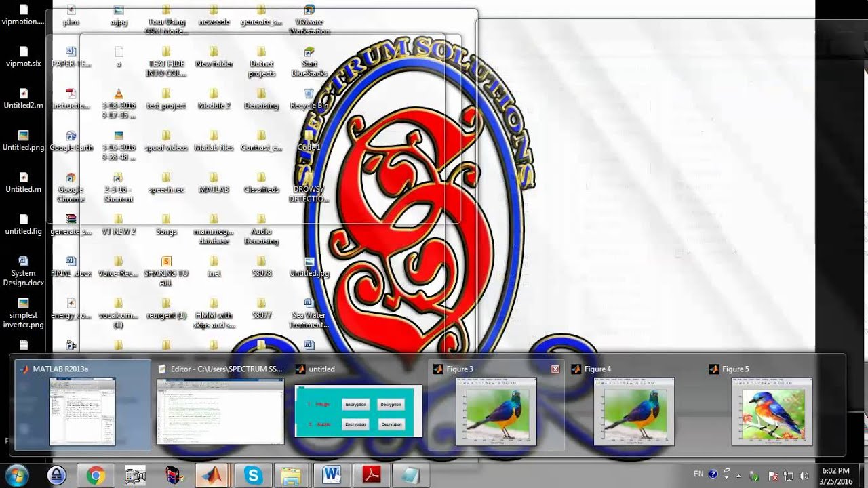Select the Untitled.m desktop file
The image size is (868, 488).
24,182
